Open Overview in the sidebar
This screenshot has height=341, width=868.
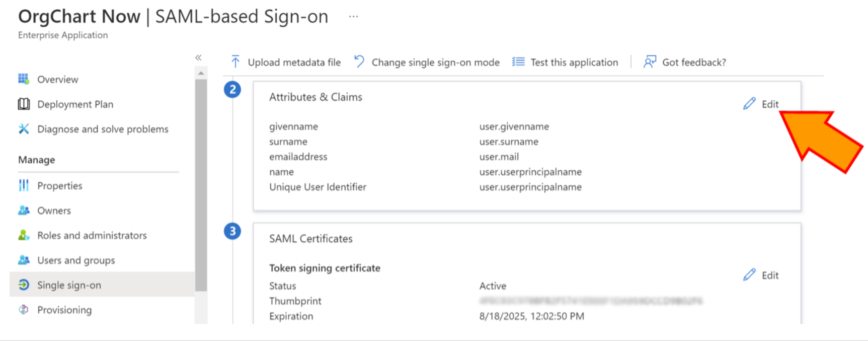(x=57, y=79)
